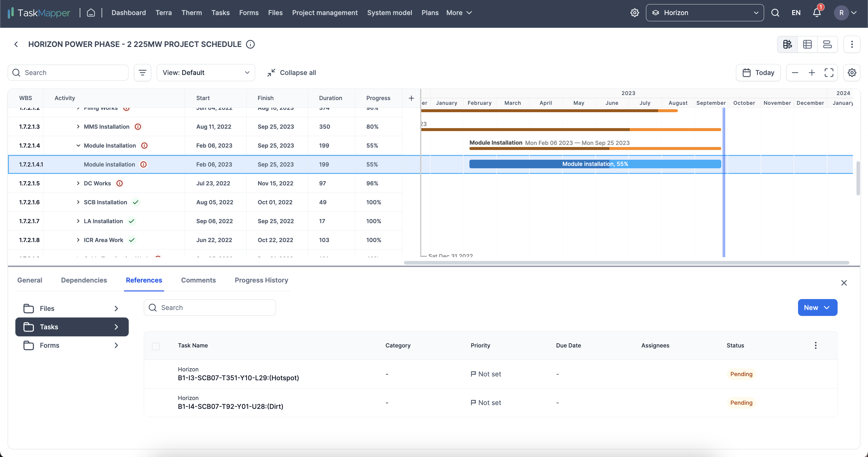
Task: Open the Horizon project dropdown
Action: [x=704, y=13]
